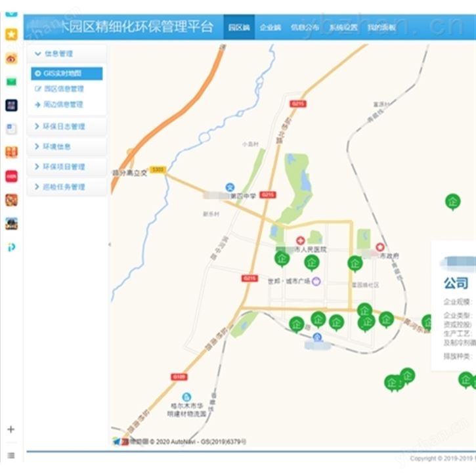Image resolution: width=476 pixels, height=476 pixels.
Task: Expand the 环境信息 section
Action: coord(67,146)
